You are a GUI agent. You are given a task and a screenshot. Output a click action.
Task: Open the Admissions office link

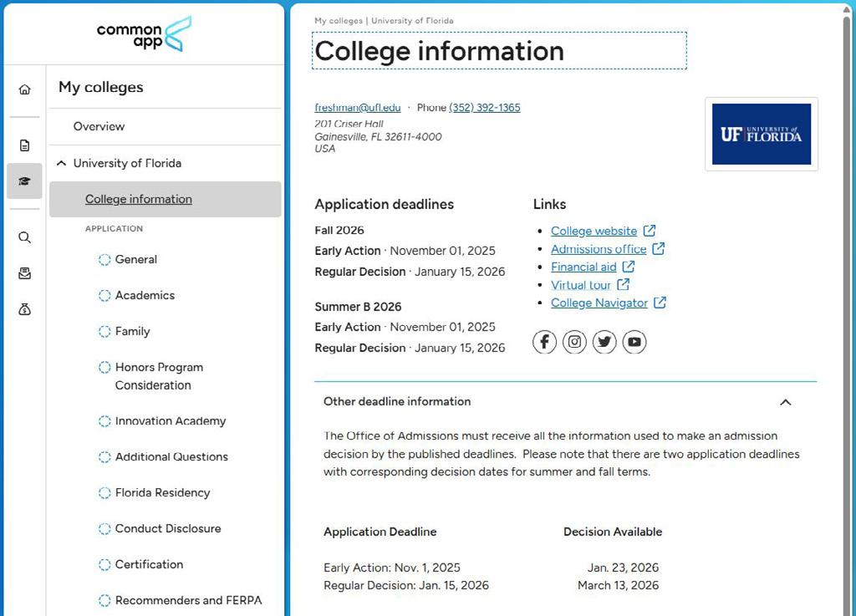pyautogui.click(x=599, y=249)
